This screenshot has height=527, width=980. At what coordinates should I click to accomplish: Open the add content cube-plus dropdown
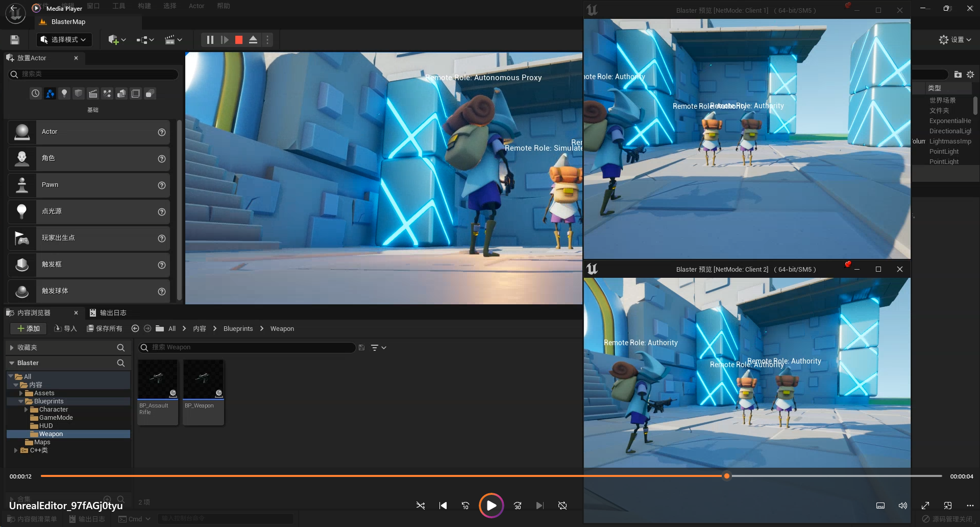pos(117,40)
